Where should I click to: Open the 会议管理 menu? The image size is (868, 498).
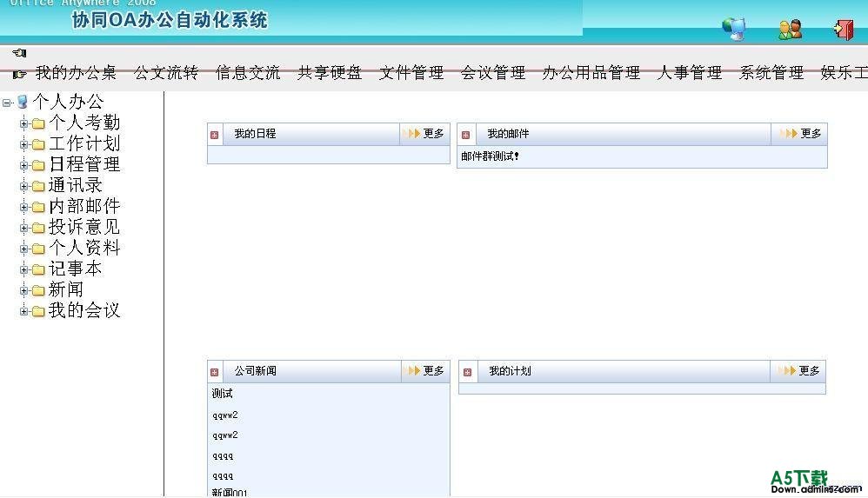(x=493, y=72)
